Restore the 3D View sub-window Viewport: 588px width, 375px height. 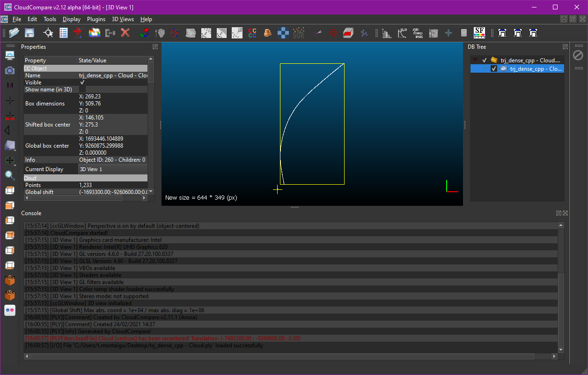click(x=573, y=19)
